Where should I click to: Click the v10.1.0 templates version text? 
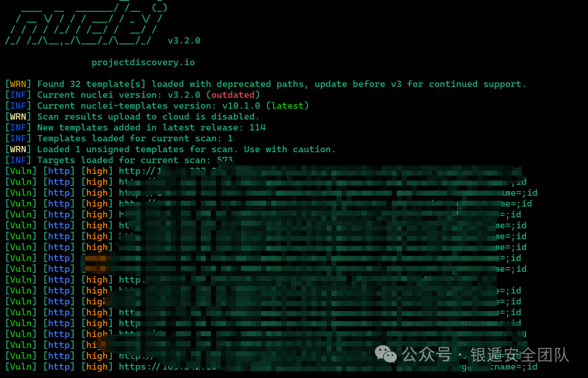241,106
